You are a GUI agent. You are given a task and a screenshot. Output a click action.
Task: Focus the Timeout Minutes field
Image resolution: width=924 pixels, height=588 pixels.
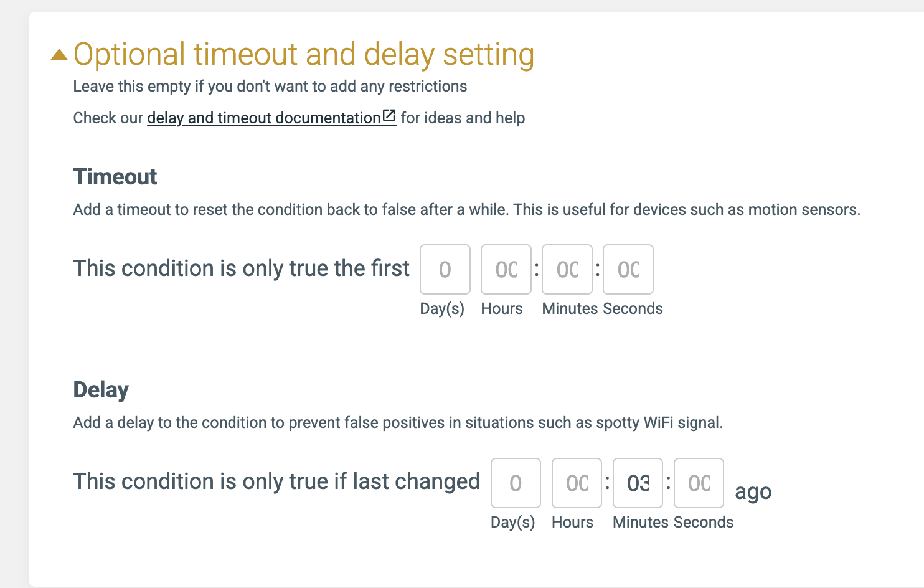(567, 269)
